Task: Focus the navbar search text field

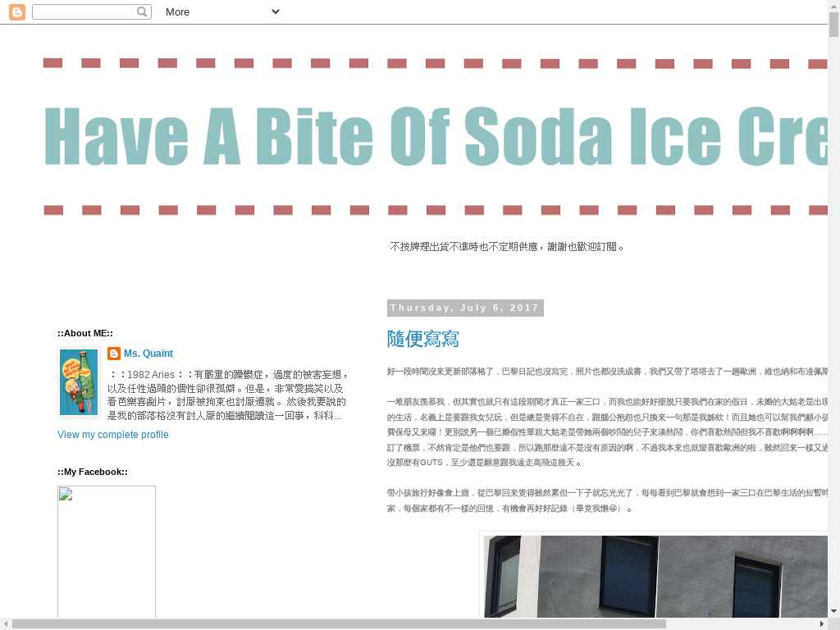Action: click(x=84, y=11)
